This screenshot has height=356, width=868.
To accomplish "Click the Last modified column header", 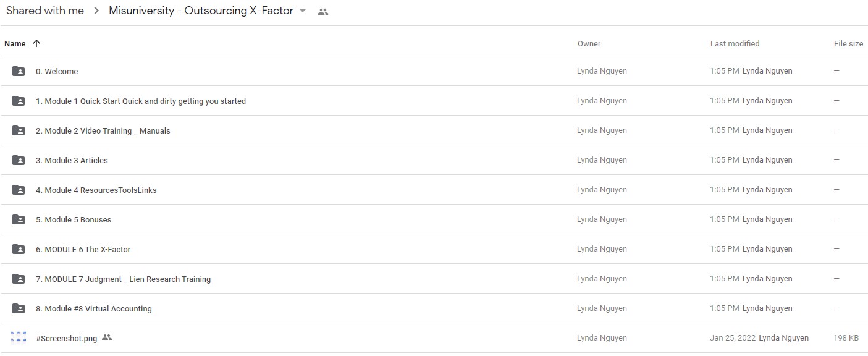I will (x=735, y=43).
